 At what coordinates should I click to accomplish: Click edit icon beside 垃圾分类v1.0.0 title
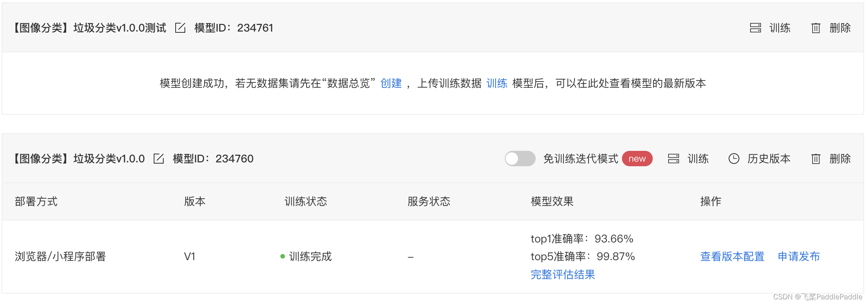159,159
